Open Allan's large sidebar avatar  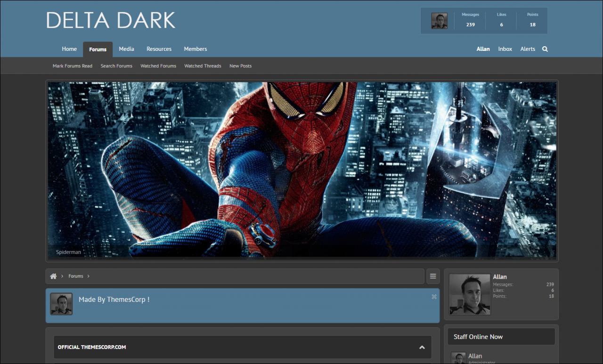point(470,294)
